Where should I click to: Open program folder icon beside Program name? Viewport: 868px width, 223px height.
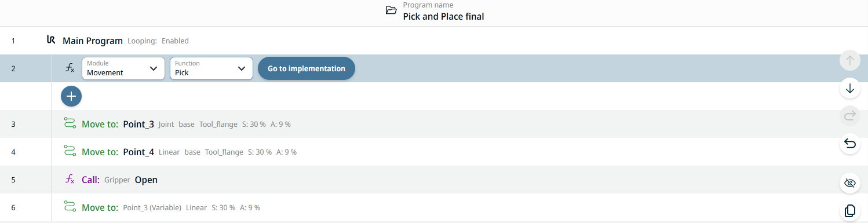pyautogui.click(x=392, y=10)
